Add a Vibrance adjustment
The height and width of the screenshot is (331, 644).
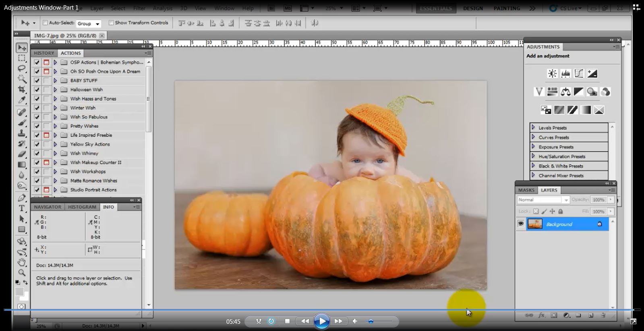pyautogui.click(x=539, y=92)
